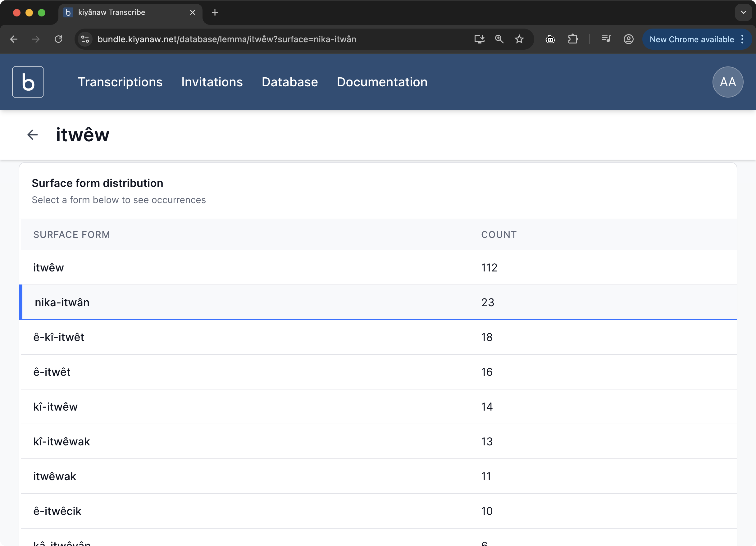Click the bundle 'b' logo icon
756x546 pixels.
(28, 82)
